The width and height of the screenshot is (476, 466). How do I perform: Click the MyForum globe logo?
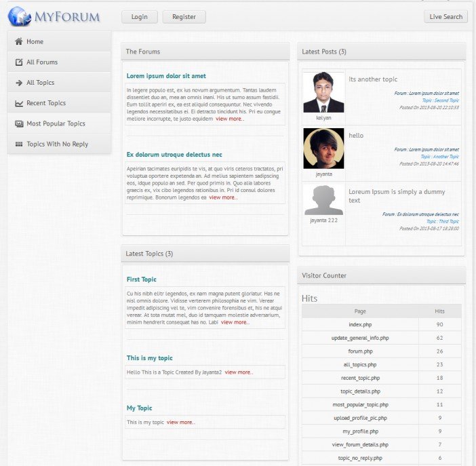(x=20, y=16)
